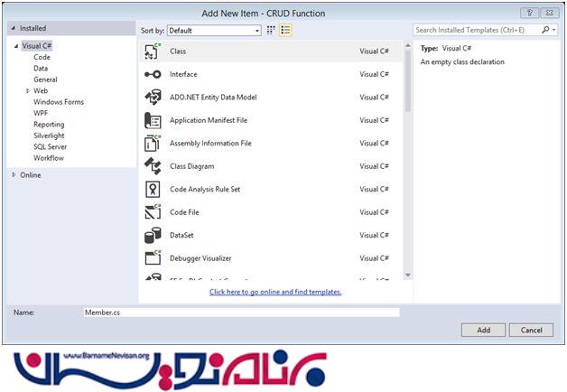This screenshot has width=567, height=392.
Task: Switch to small icons view
Action: click(271, 31)
